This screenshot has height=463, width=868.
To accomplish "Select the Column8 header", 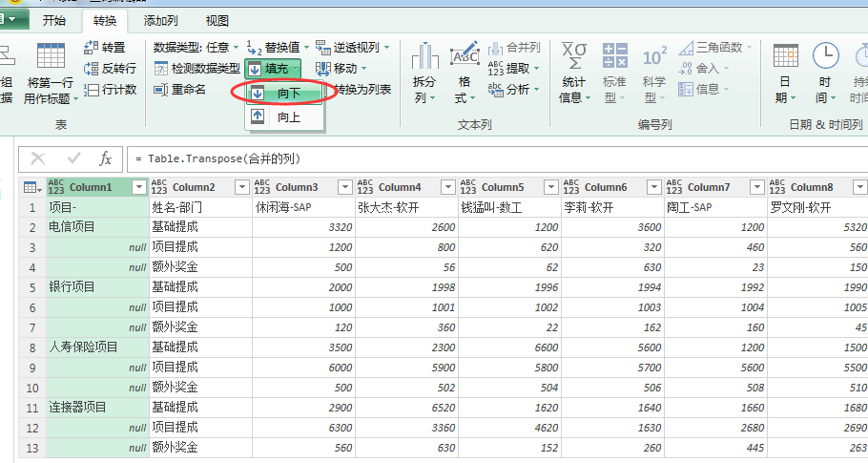I will tap(817, 187).
